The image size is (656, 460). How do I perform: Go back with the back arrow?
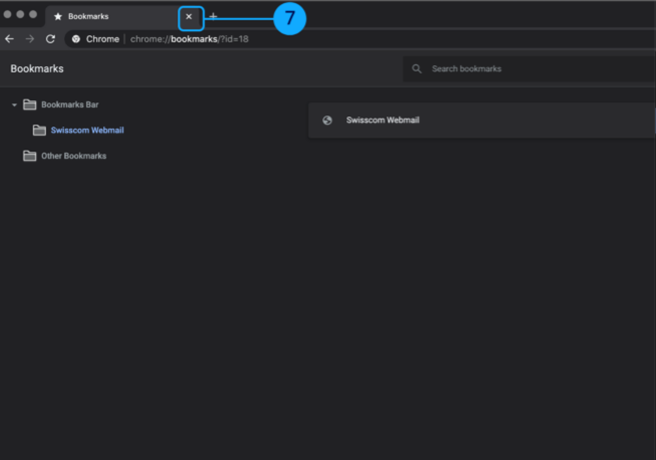(x=9, y=39)
